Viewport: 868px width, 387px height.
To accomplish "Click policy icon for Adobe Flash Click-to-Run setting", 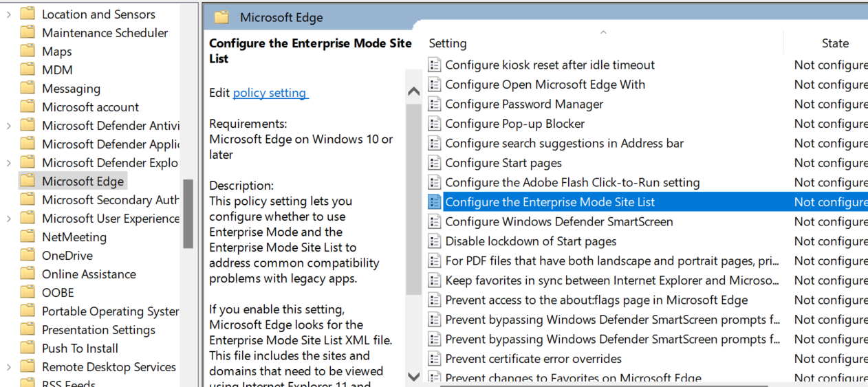I will point(434,183).
